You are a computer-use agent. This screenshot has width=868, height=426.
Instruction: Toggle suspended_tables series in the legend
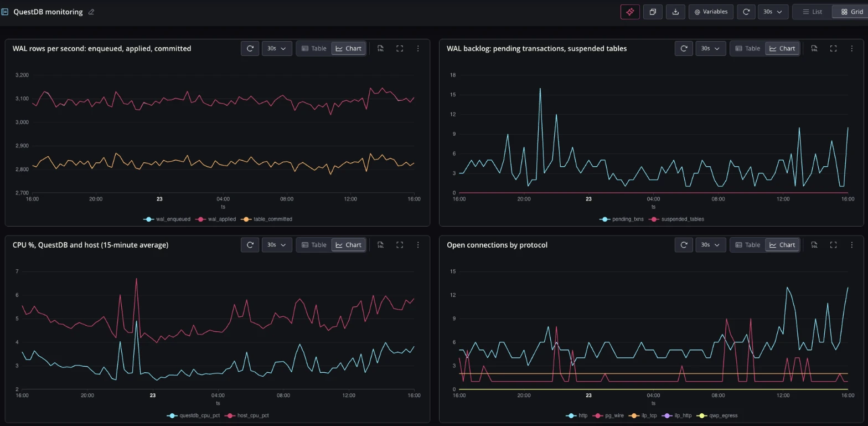tap(677, 219)
